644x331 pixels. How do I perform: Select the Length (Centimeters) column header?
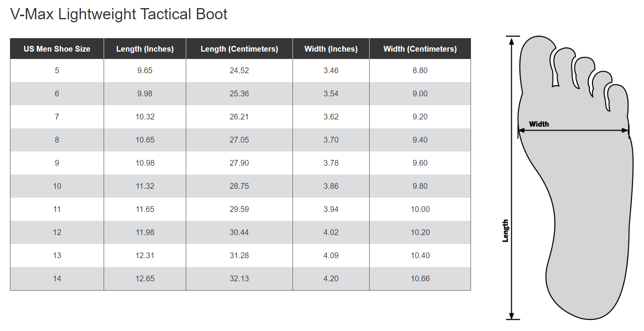(239, 49)
